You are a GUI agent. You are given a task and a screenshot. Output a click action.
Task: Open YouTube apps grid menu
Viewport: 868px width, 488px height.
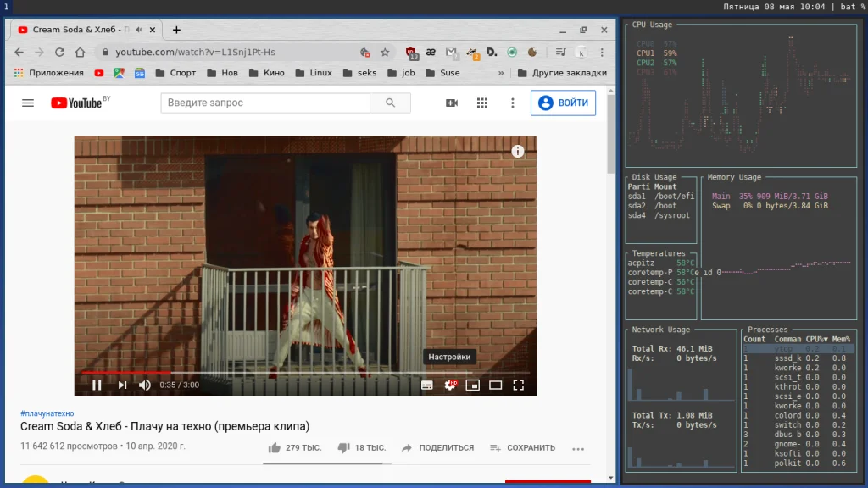tap(482, 103)
